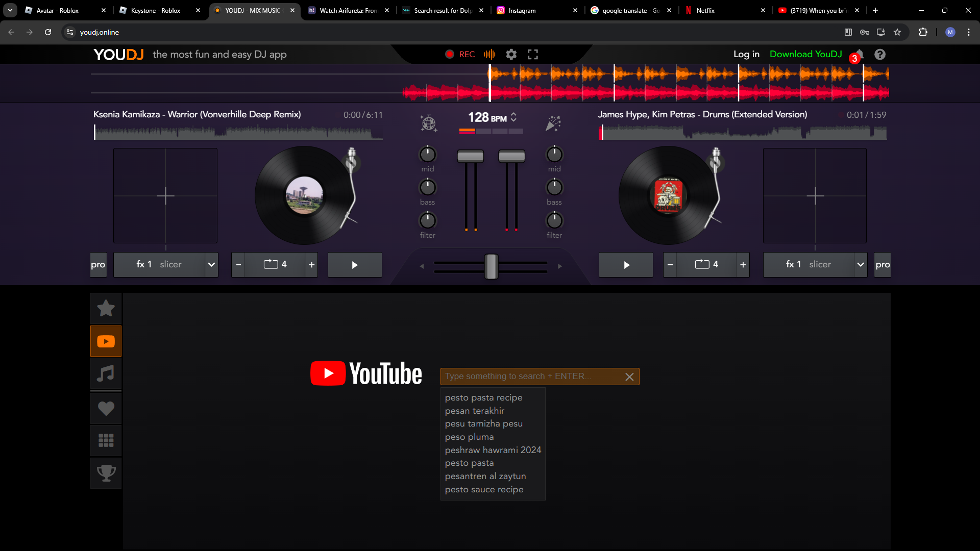Play the left deck track

click(x=355, y=265)
